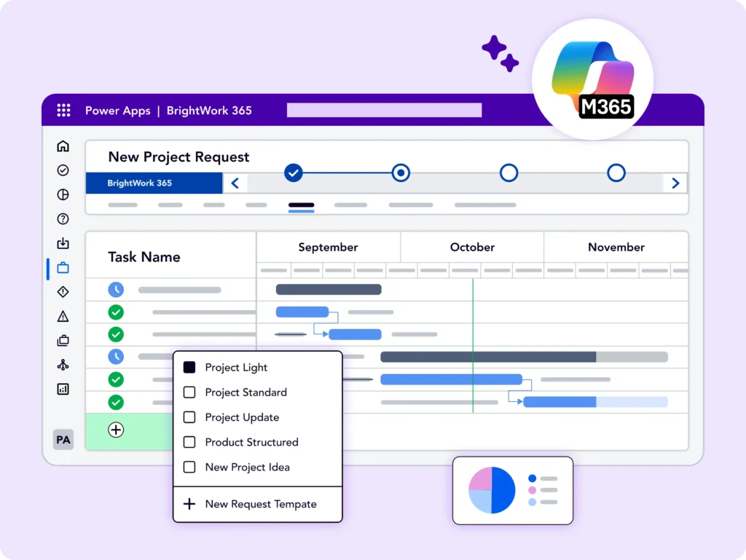
Task: Click the second stage progress circle
Action: 401,173
